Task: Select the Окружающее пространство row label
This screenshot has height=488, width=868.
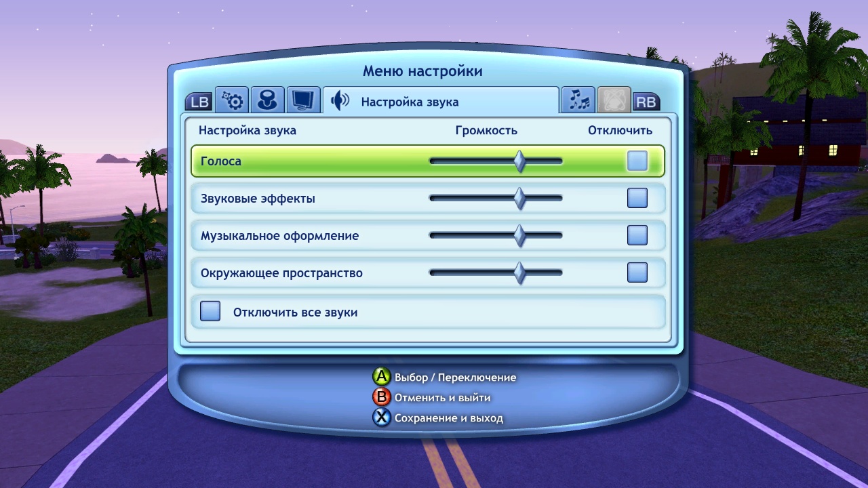Action: pyautogui.click(x=281, y=273)
